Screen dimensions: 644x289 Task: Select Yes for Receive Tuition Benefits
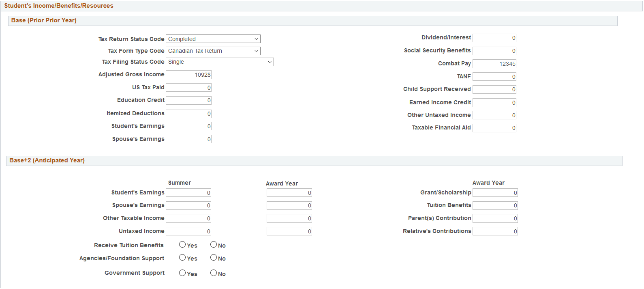pyautogui.click(x=182, y=245)
